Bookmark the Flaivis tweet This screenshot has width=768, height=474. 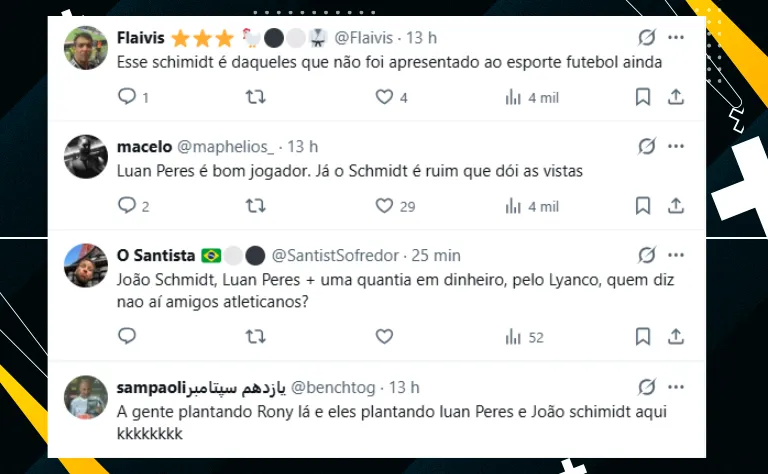(643, 97)
